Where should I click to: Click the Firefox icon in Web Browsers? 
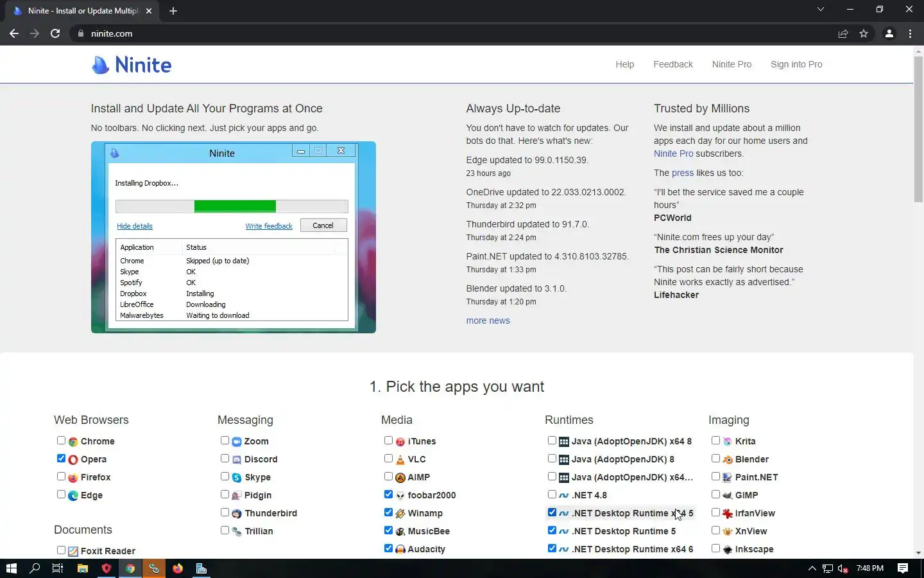pyautogui.click(x=73, y=478)
